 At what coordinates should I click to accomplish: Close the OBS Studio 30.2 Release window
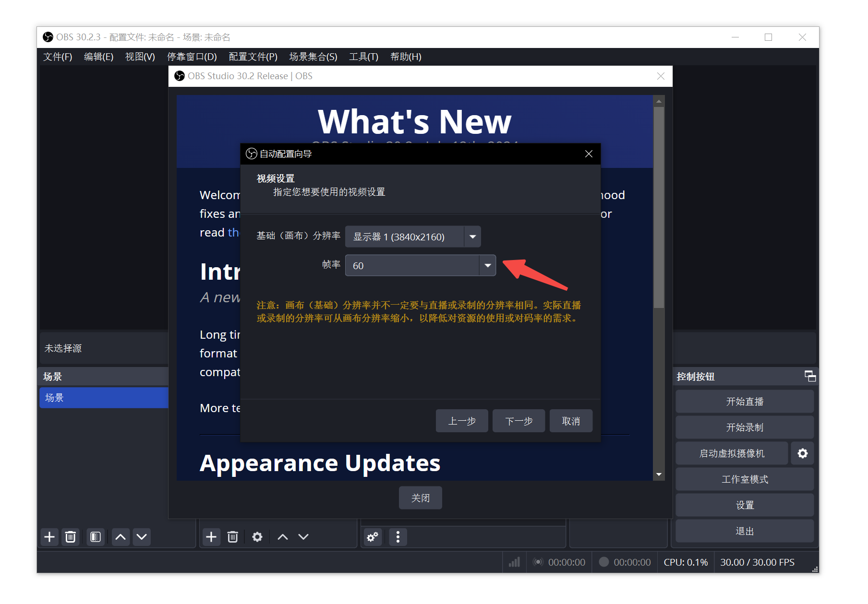[x=661, y=76]
